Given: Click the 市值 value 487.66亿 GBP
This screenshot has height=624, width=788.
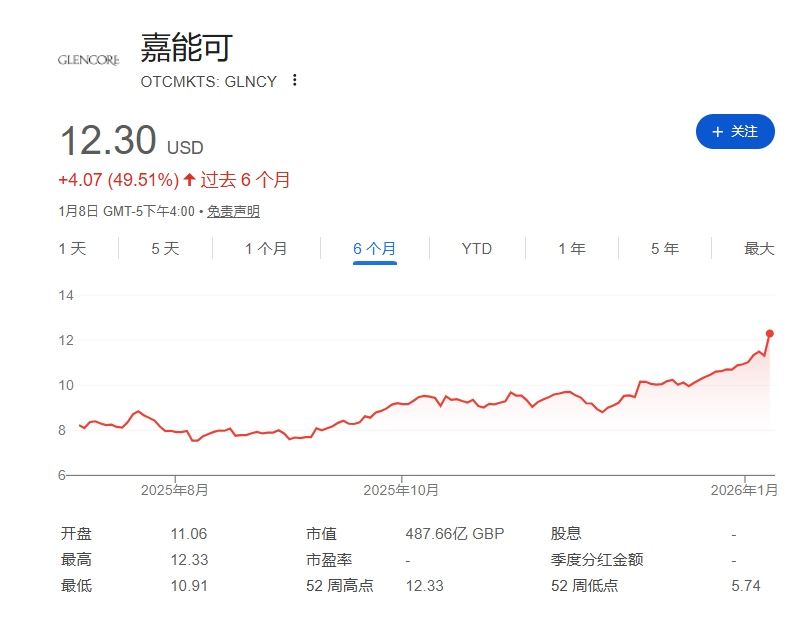Looking at the screenshot, I should pyautogui.click(x=455, y=534).
